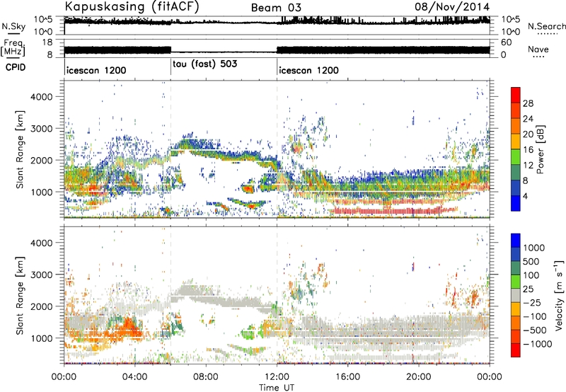Click the 'Velocity [m s-1]' color bar label
This screenshot has width=566, height=392.
(x=559, y=296)
